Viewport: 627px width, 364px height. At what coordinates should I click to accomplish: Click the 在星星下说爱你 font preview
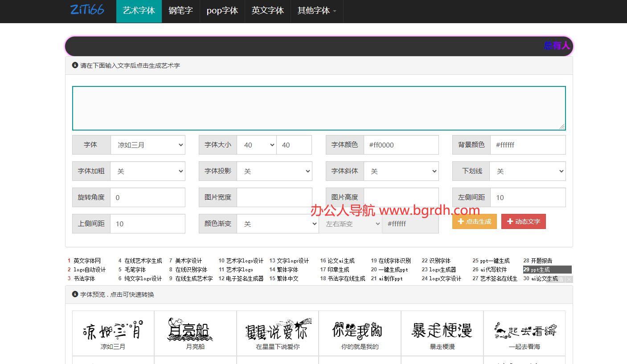click(278, 333)
